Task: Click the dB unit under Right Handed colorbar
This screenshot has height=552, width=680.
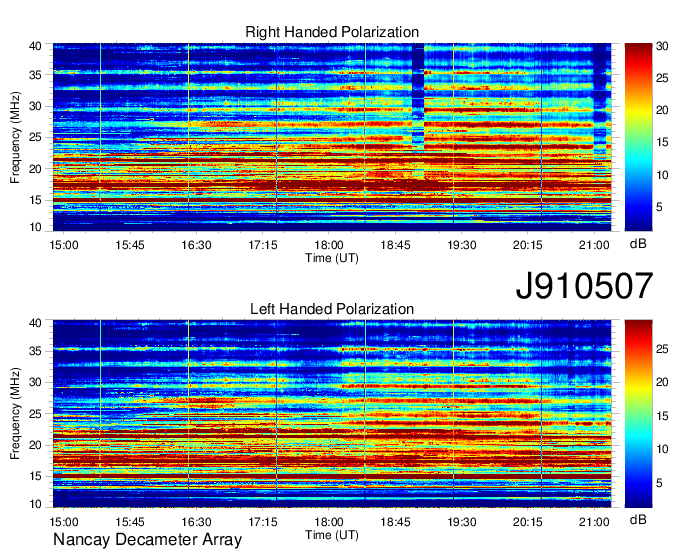Action: point(638,244)
